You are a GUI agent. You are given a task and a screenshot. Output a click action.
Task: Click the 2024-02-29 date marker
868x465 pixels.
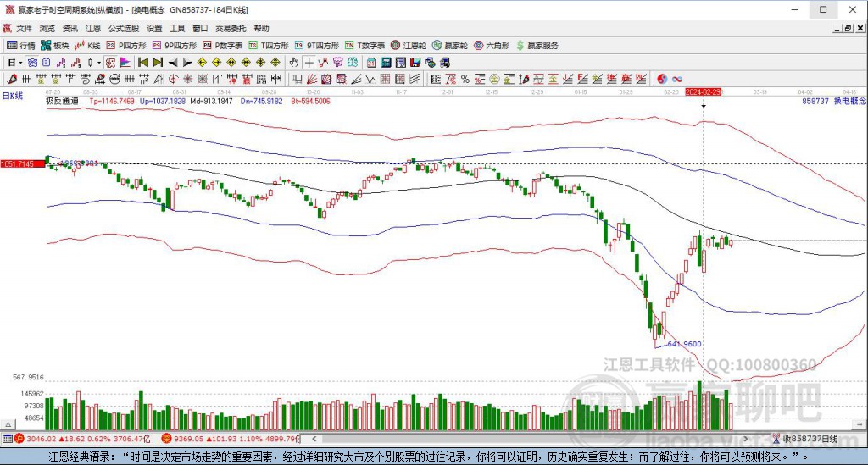[x=704, y=91]
